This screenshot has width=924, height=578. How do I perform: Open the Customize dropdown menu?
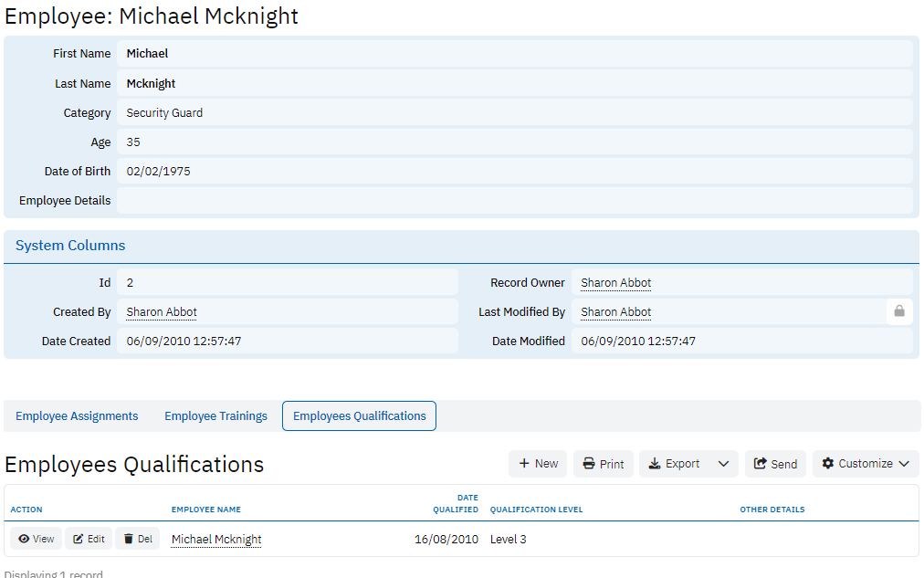tap(865, 464)
